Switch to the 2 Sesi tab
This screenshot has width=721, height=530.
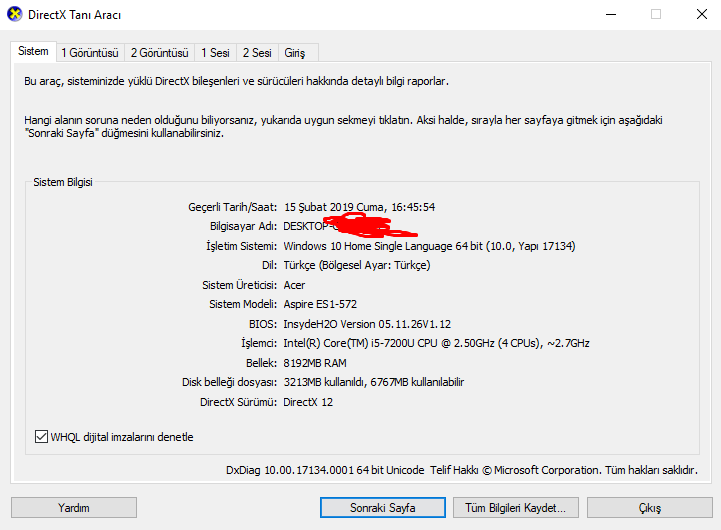click(x=257, y=53)
